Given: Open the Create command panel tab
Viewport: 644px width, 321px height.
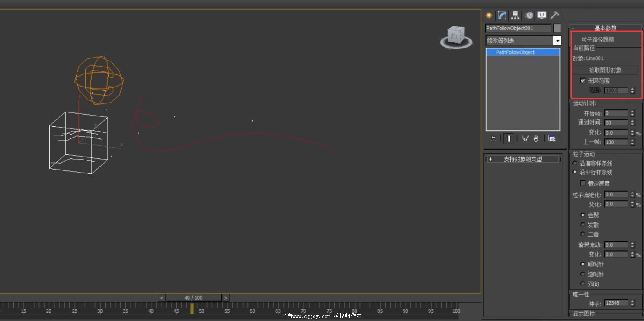Looking at the screenshot, I should pos(489,15).
